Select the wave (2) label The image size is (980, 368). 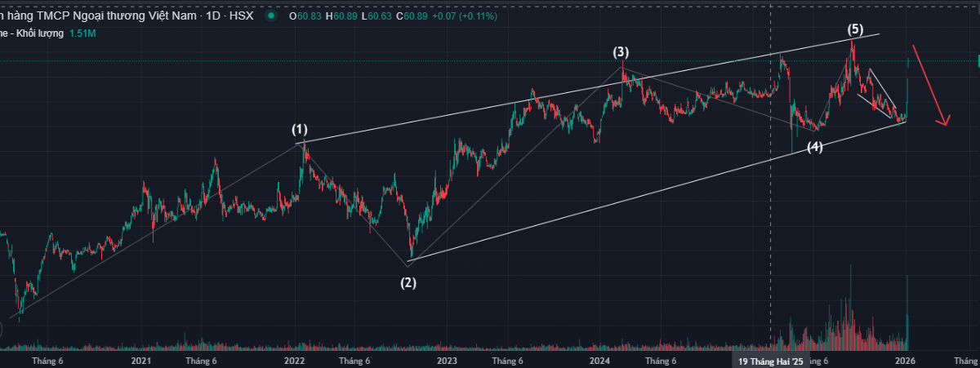pyautogui.click(x=408, y=283)
